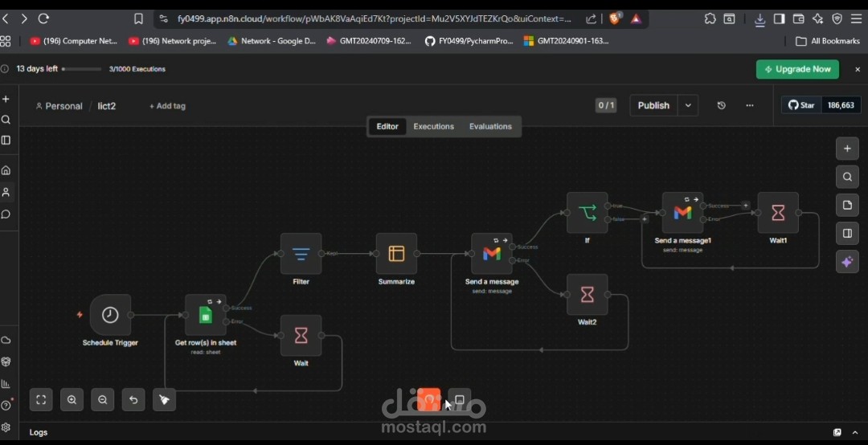Image resolution: width=868 pixels, height=445 pixels.
Task: Add a sticky note to the canvas
Action: coord(847,206)
